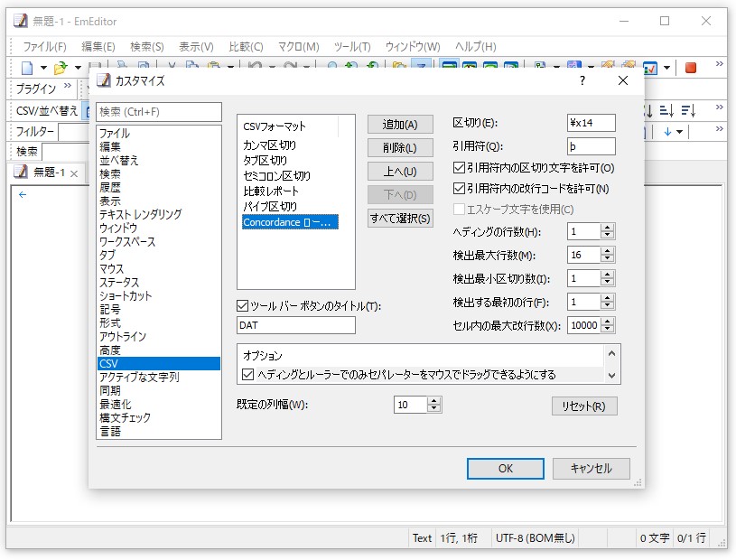Click the help question mark in Customize dialog

tap(582, 81)
